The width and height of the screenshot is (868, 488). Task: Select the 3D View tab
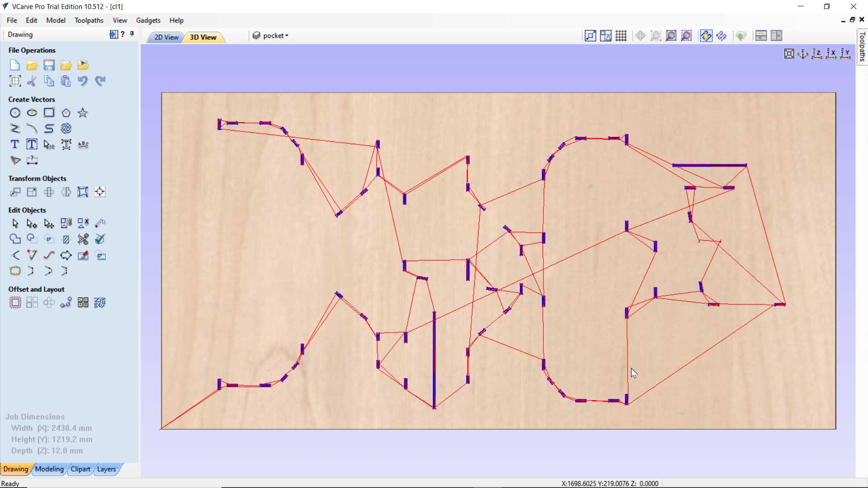(x=203, y=37)
